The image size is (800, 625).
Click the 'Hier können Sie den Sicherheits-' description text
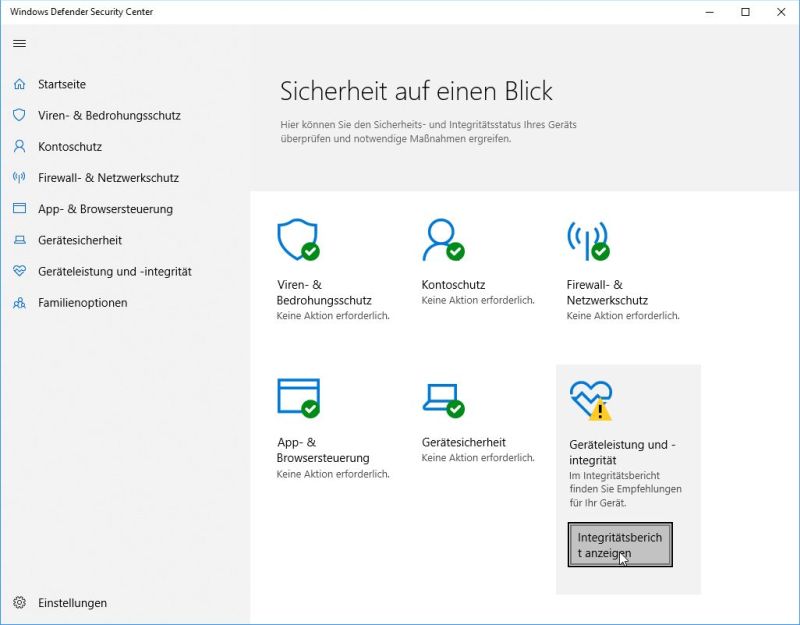429,132
